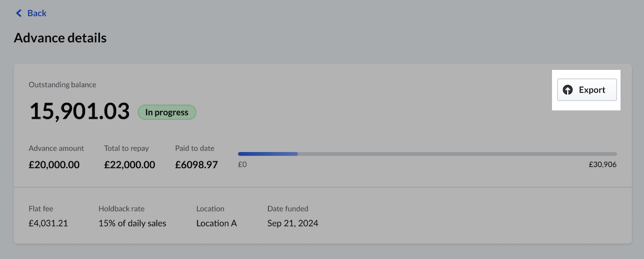Click the upload arrow icon in Export
Viewport: 644px width, 259px height.
point(568,90)
